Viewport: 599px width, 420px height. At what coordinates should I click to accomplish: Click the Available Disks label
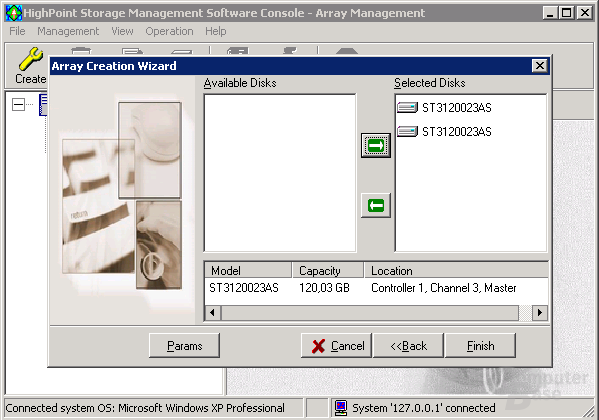(x=240, y=83)
